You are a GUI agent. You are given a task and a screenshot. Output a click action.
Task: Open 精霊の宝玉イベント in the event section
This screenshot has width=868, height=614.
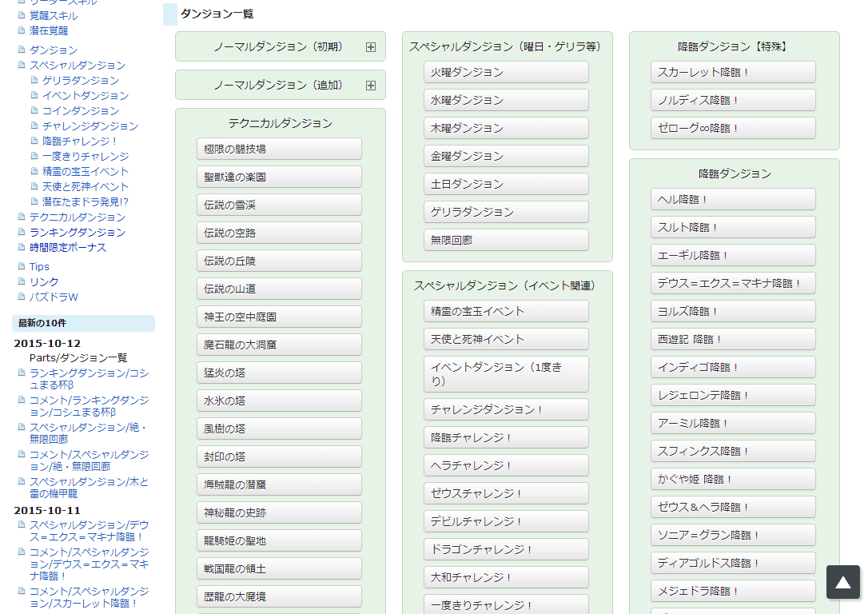pyautogui.click(x=506, y=311)
